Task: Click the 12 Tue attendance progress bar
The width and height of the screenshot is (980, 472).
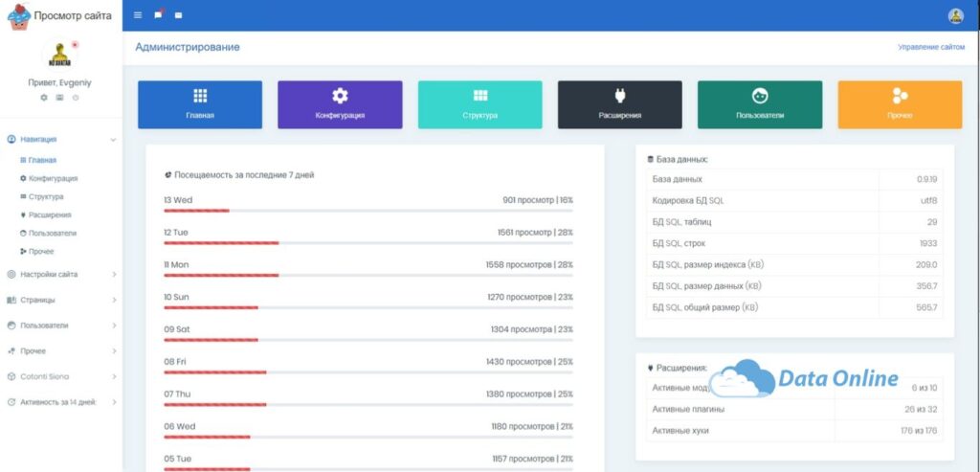Action: coord(368,243)
